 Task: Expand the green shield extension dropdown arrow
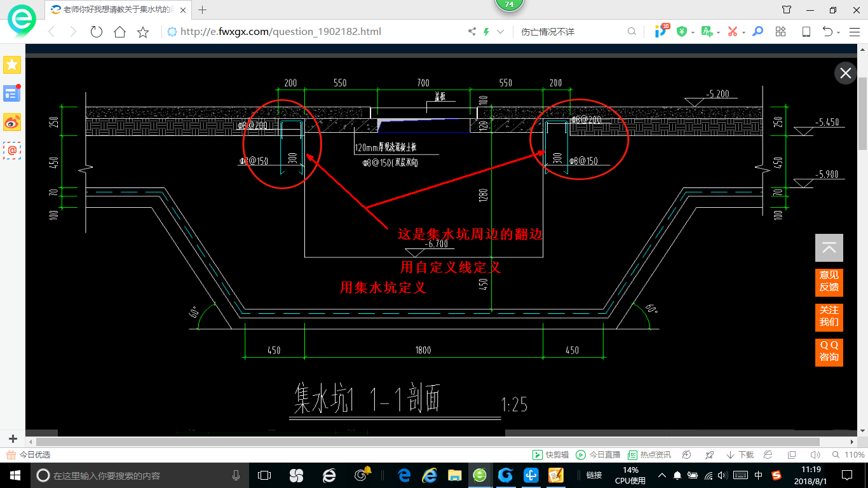click(x=693, y=32)
